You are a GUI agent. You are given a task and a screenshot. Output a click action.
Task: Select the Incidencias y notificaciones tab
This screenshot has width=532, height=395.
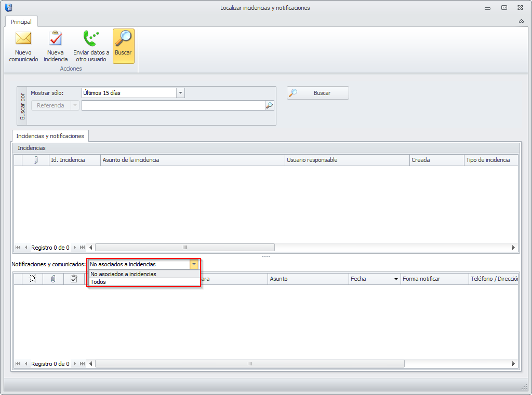point(50,136)
